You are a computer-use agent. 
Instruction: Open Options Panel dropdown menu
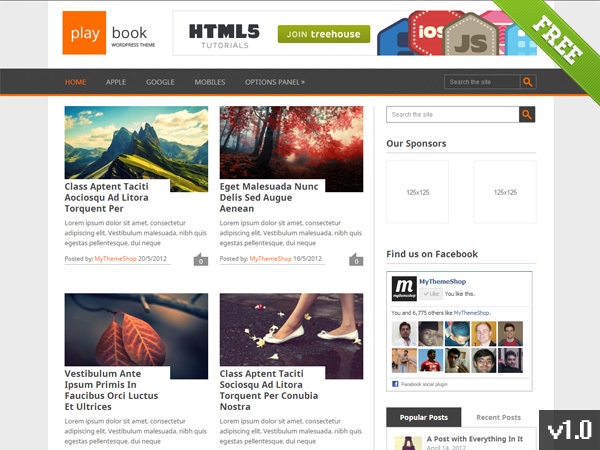(x=275, y=82)
